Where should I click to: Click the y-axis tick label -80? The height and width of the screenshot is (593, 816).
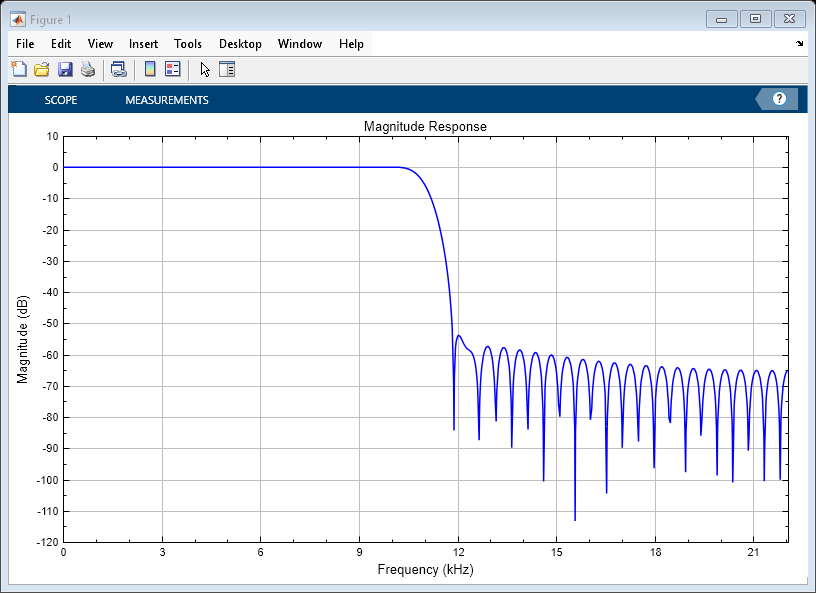coord(50,418)
